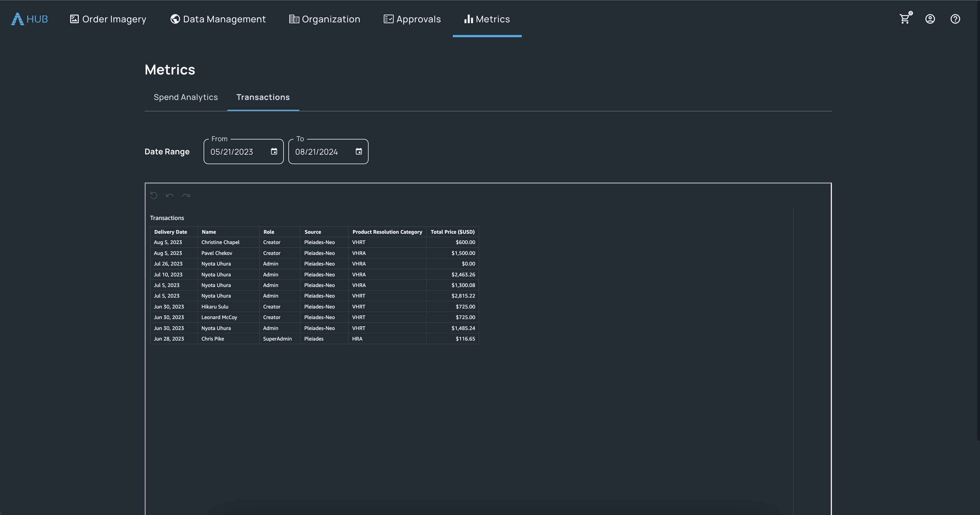
Task: Navigate to Organization page
Action: pos(324,19)
